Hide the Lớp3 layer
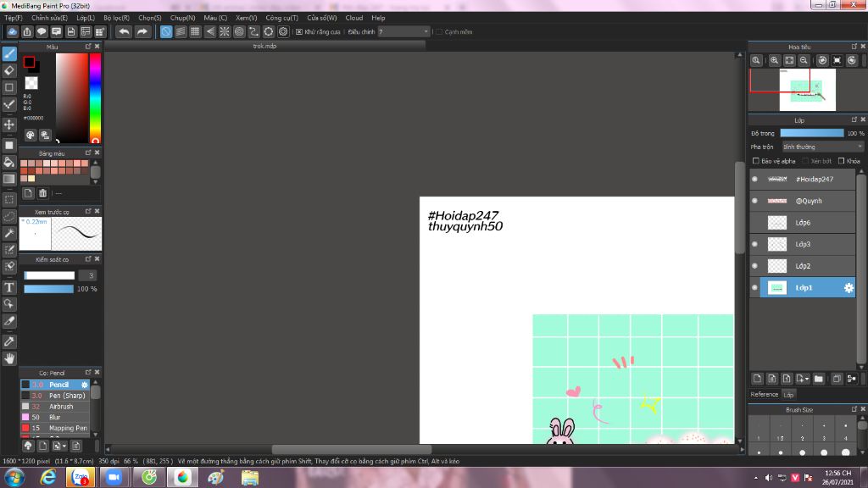The width and height of the screenshot is (868, 488). [754, 244]
